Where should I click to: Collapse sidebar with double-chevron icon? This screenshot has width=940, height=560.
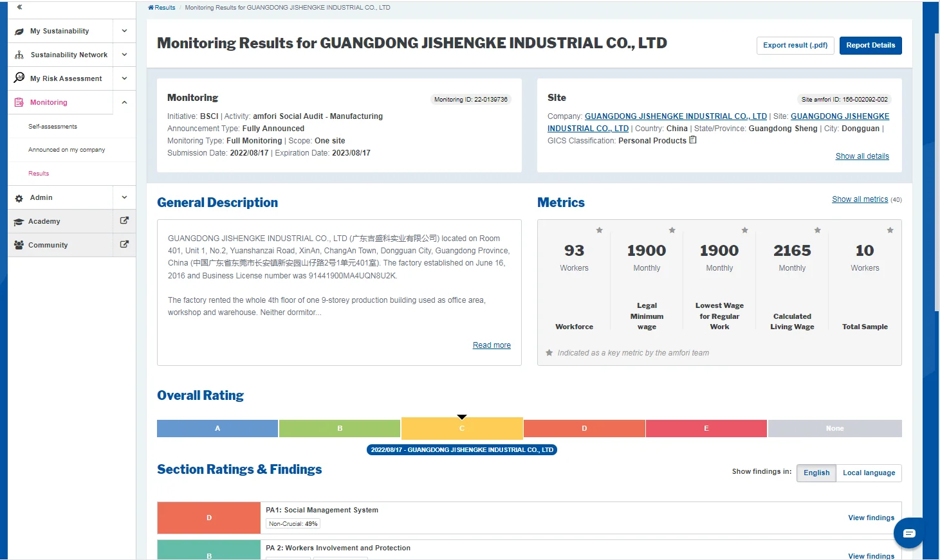tap(19, 7)
